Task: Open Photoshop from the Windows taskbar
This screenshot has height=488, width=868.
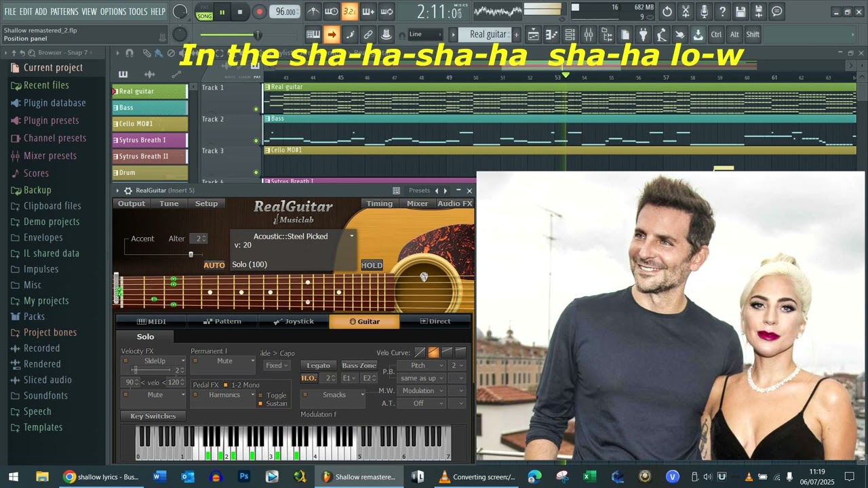Action: (244, 476)
